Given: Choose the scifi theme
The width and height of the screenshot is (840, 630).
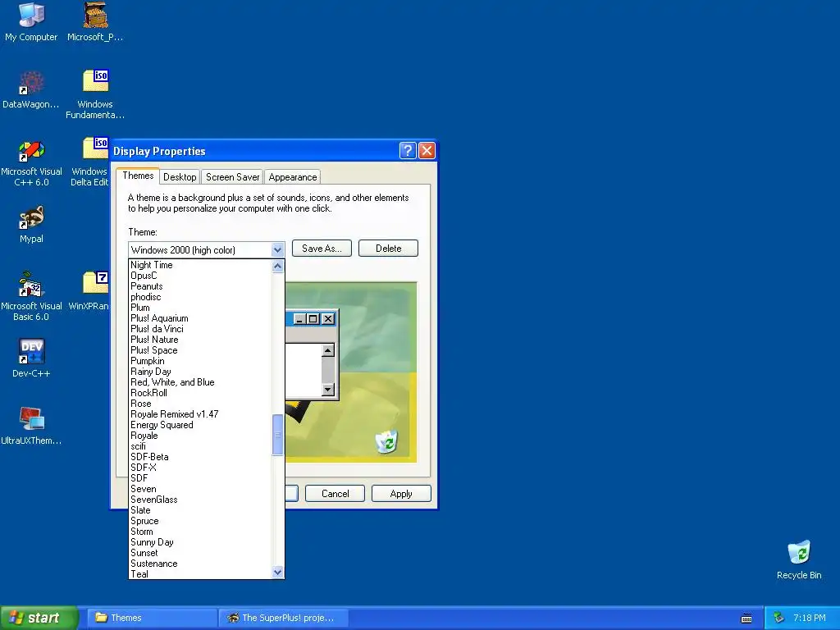Looking at the screenshot, I should tap(201, 446).
